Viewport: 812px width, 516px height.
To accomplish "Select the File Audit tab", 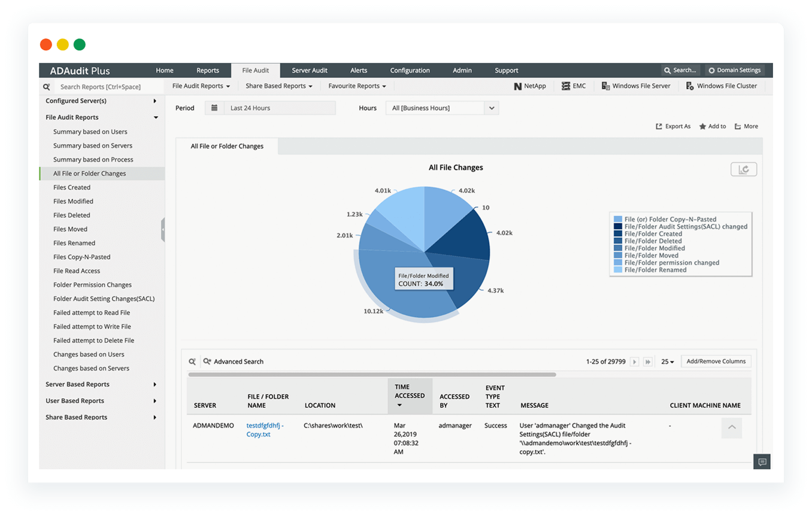I will 256,71.
